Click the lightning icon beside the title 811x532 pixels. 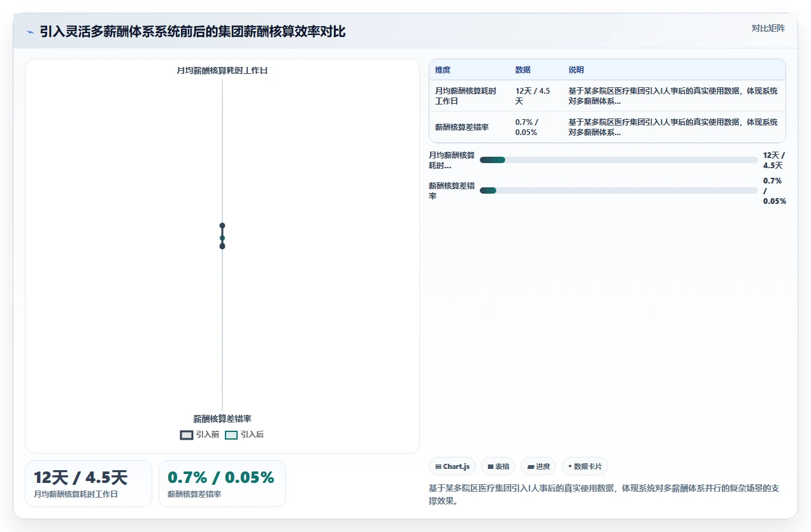31,32
